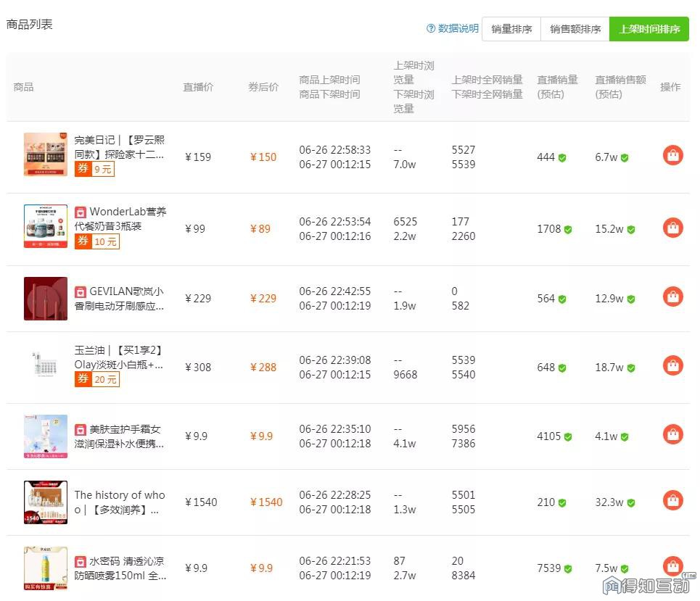This screenshot has width=700, height=601.
Task: Click the 10元 coupon tag
Action: (x=97, y=241)
